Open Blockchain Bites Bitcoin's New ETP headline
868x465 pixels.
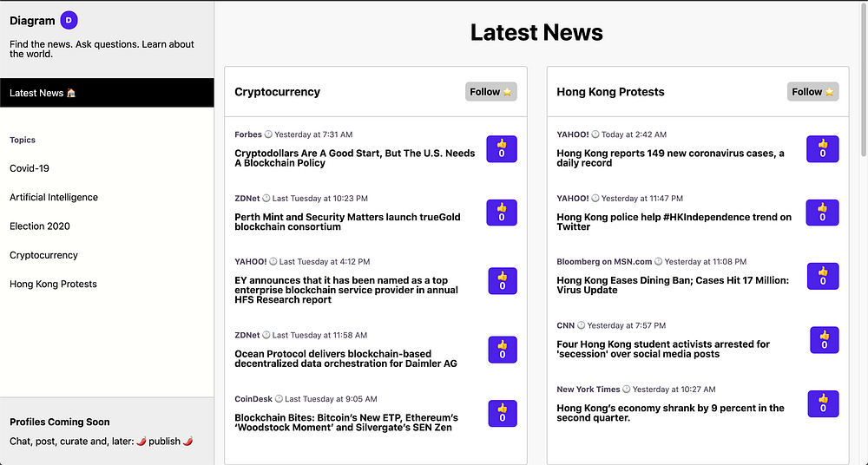coord(346,422)
